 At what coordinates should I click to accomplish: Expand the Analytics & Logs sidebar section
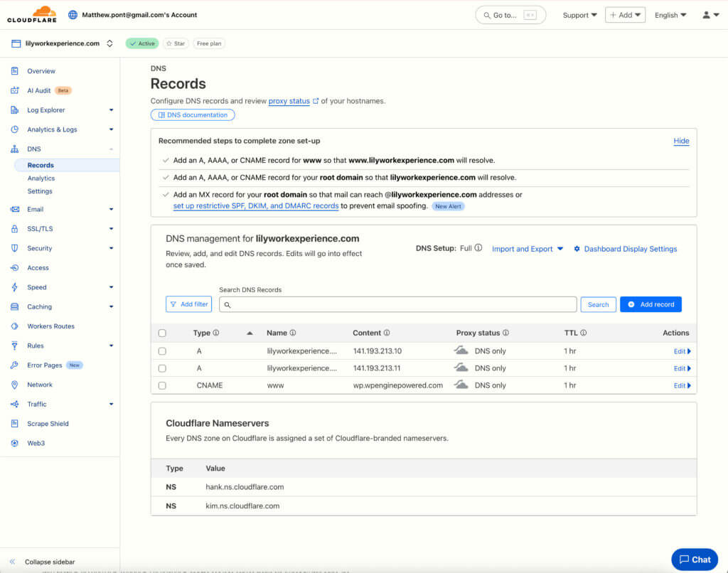click(x=111, y=129)
